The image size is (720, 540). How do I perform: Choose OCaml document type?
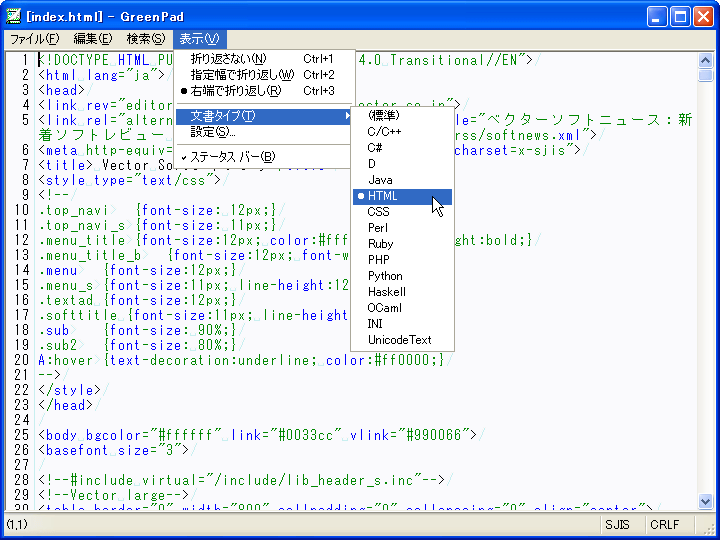(402, 308)
